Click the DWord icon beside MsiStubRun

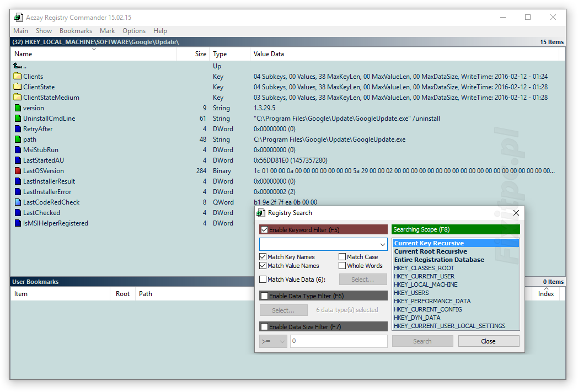click(18, 150)
